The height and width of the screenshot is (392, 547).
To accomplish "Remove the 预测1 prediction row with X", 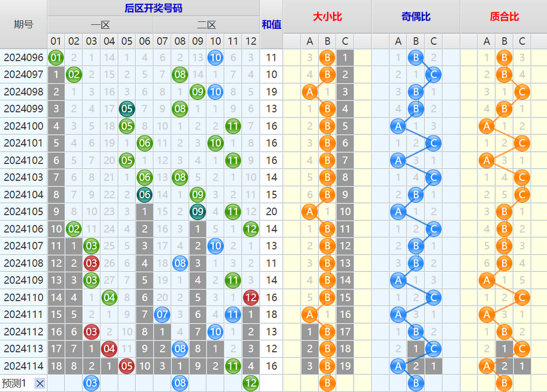I will 40,384.
